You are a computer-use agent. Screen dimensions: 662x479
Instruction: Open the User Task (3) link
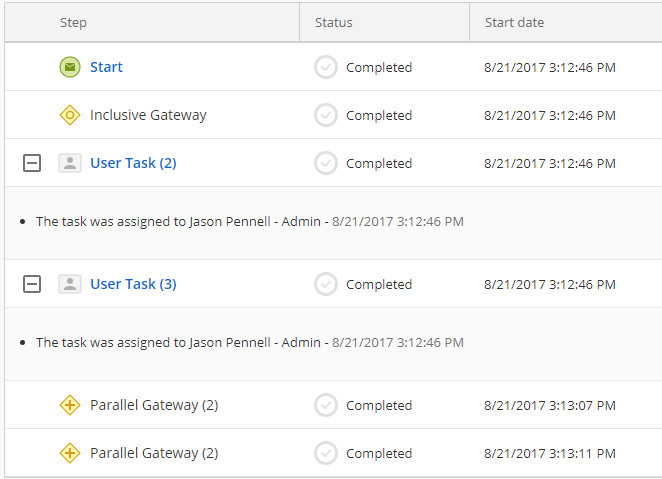133,284
